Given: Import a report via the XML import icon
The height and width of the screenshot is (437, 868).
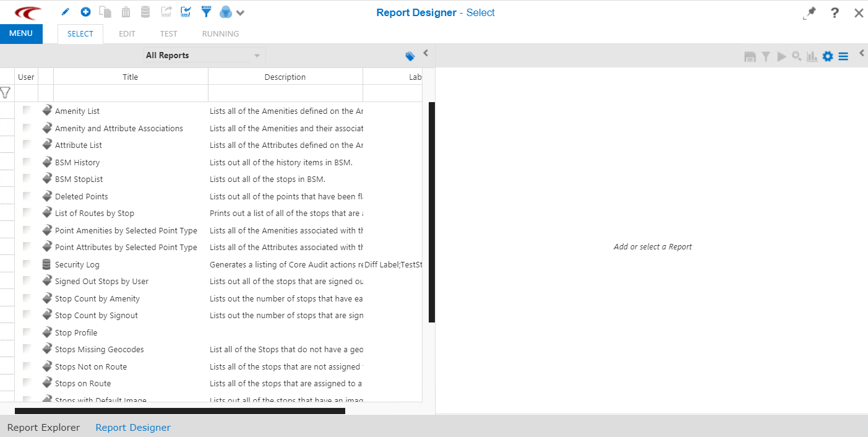Looking at the screenshot, I should coord(186,12).
